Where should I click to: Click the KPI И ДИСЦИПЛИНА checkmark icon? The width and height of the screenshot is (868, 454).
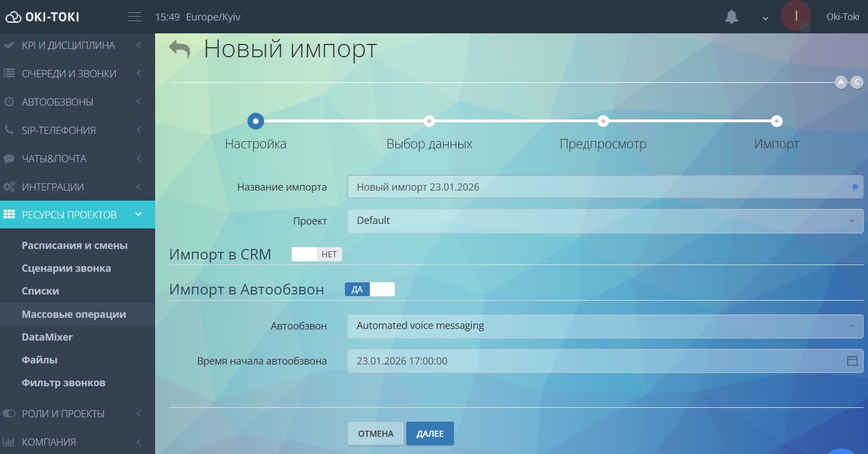tap(8, 45)
